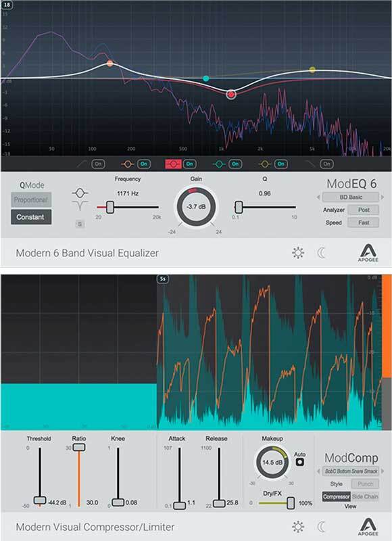Click the red EQ node on curve
The height and width of the screenshot is (541, 392).
(231, 94)
